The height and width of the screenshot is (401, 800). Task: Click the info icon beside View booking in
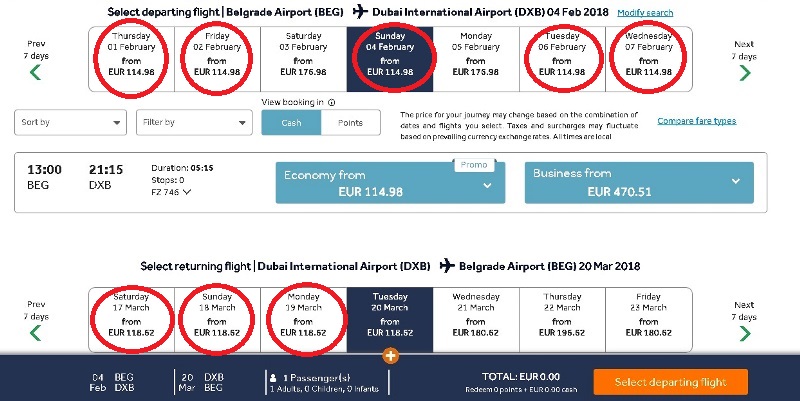point(331,102)
